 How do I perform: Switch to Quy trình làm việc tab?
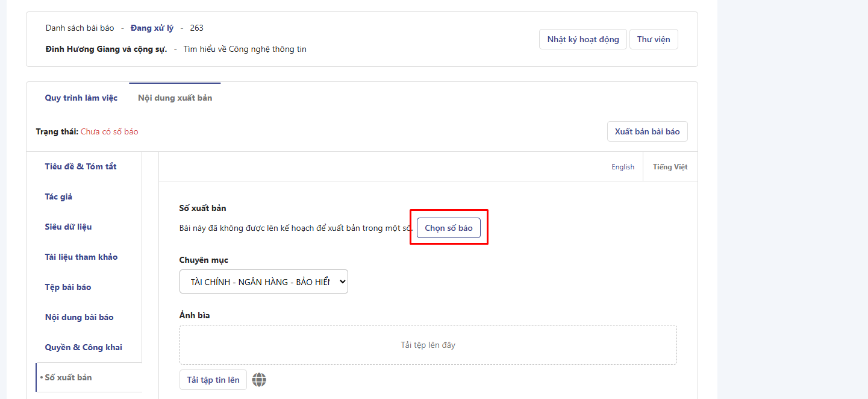coord(81,98)
